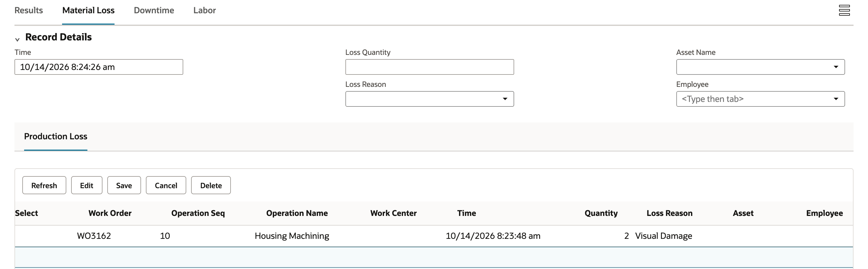Click the Time column header in table
868x269 pixels.
[x=466, y=213]
